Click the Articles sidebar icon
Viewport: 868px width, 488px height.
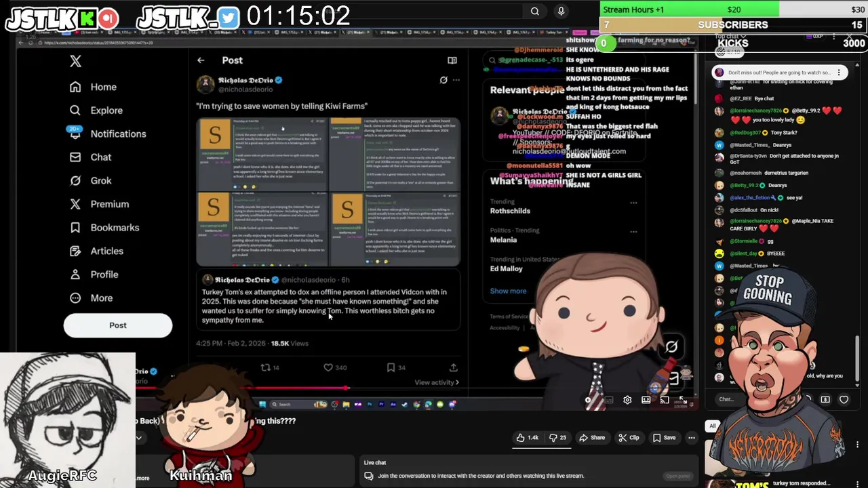[75, 251]
